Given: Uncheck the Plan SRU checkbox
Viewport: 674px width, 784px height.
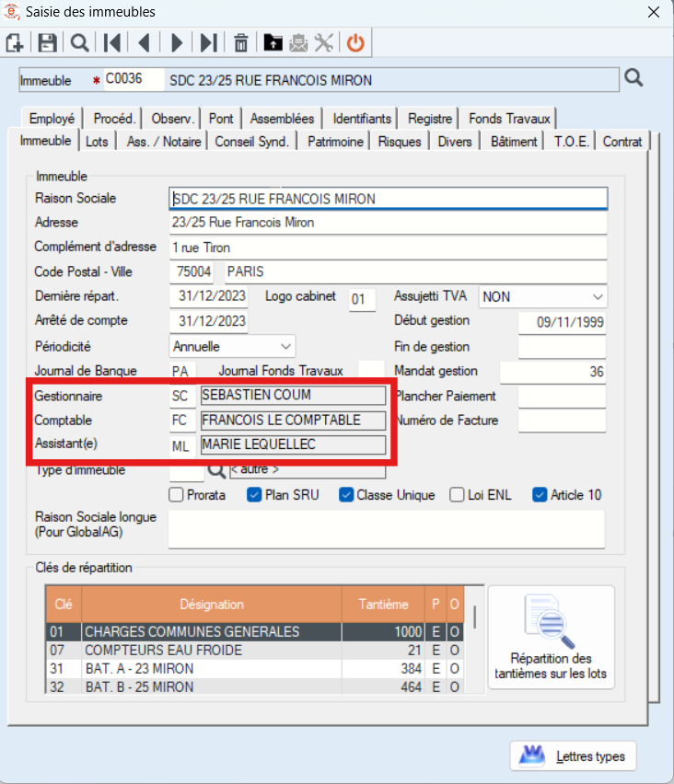Looking at the screenshot, I should 254,495.
